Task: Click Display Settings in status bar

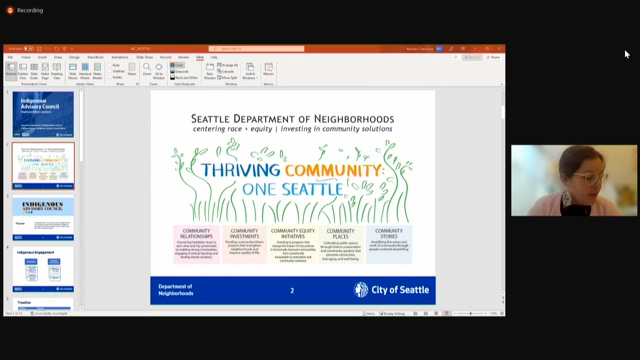Action: [392, 313]
